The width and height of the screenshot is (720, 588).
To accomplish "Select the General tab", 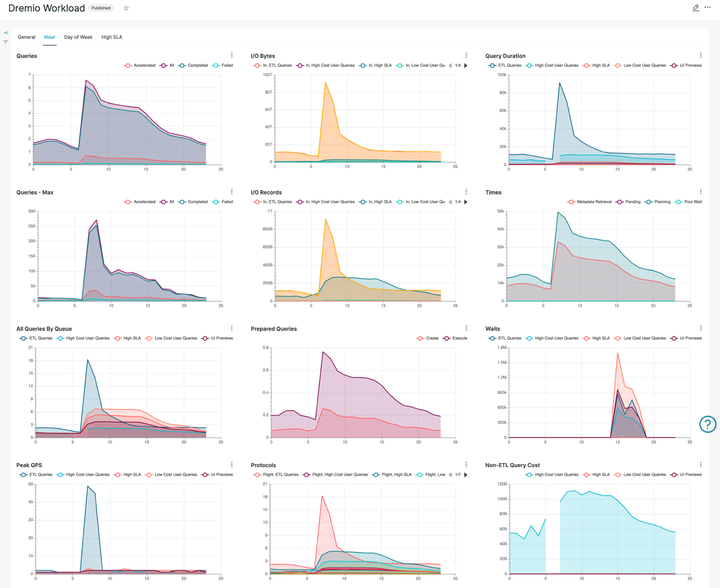I will [26, 37].
